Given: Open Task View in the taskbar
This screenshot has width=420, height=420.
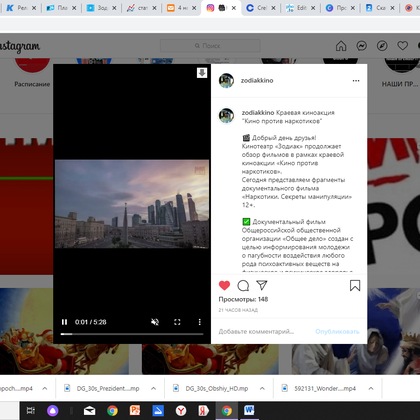Looking at the screenshot, I should [x=30, y=411].
